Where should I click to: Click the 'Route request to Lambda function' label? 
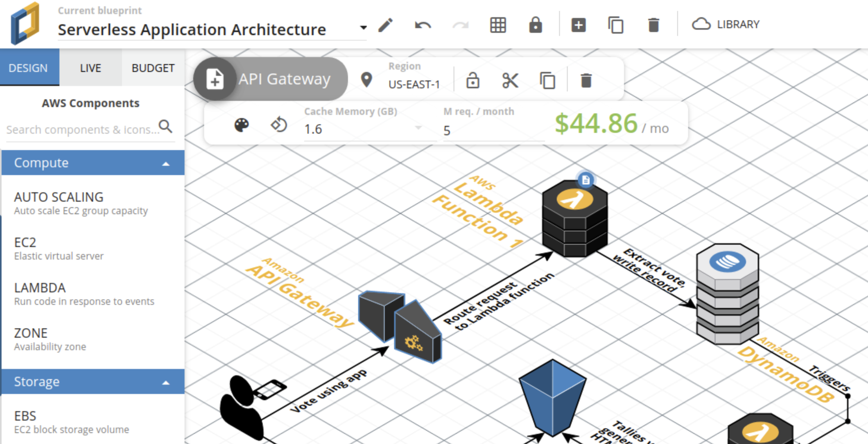coord(499,302)
